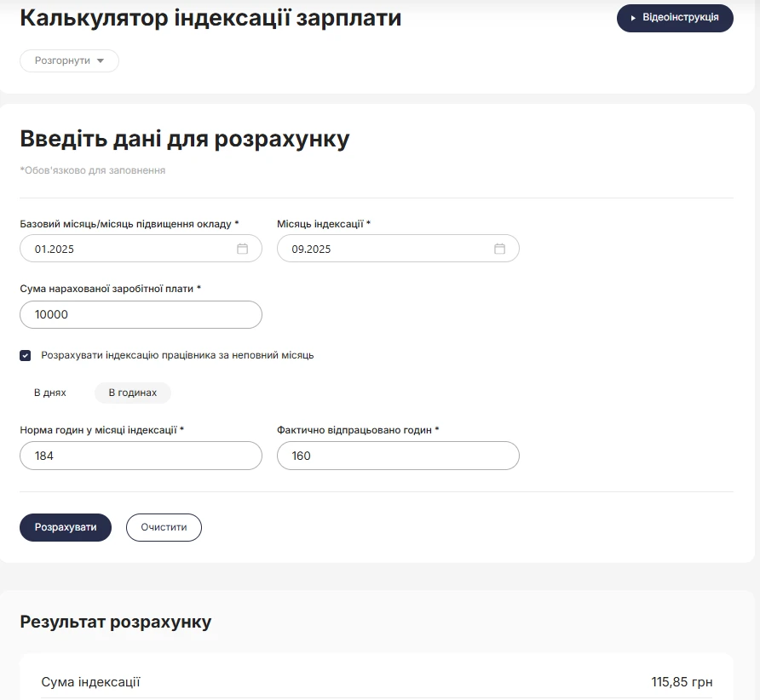Image resolution: width=760 pixels, height=700 pixels.
Task: Open calendar picker in base month field
Action: click(x=242, y=249)
